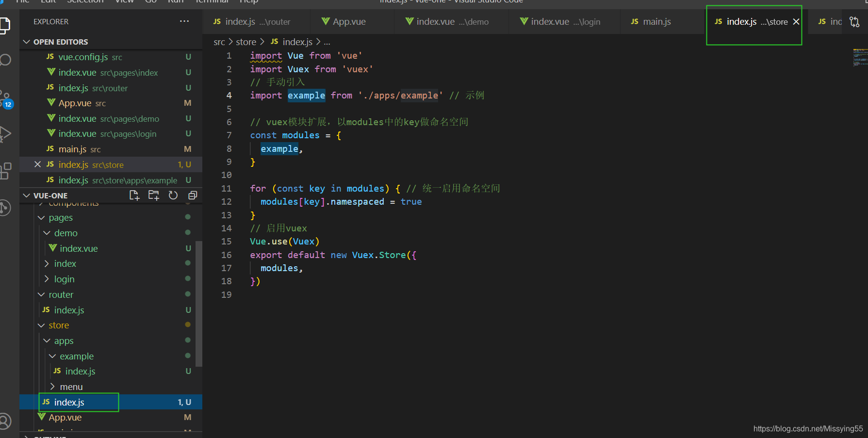Open index.js under example folder
Viewport: 868px width, 438px height.
tap(111, 372)
